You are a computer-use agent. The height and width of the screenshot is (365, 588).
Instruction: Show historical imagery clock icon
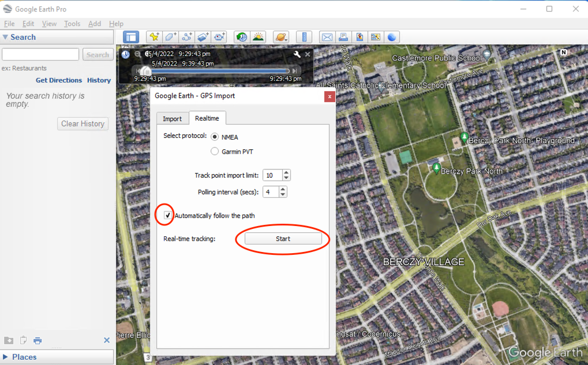click(242, 37)
